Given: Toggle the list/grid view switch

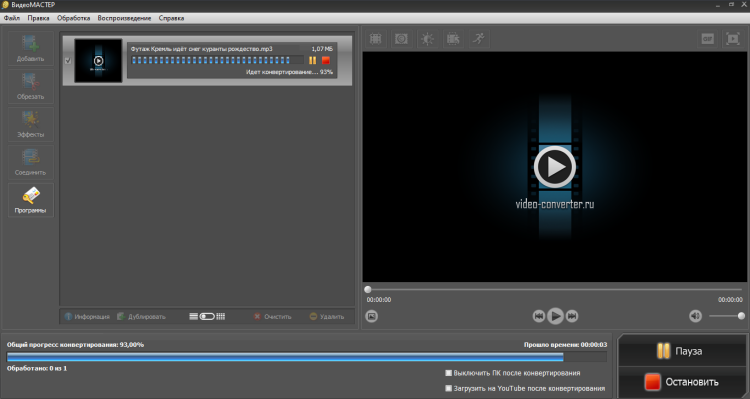Looking at the screenshot, I should [207, 317].
